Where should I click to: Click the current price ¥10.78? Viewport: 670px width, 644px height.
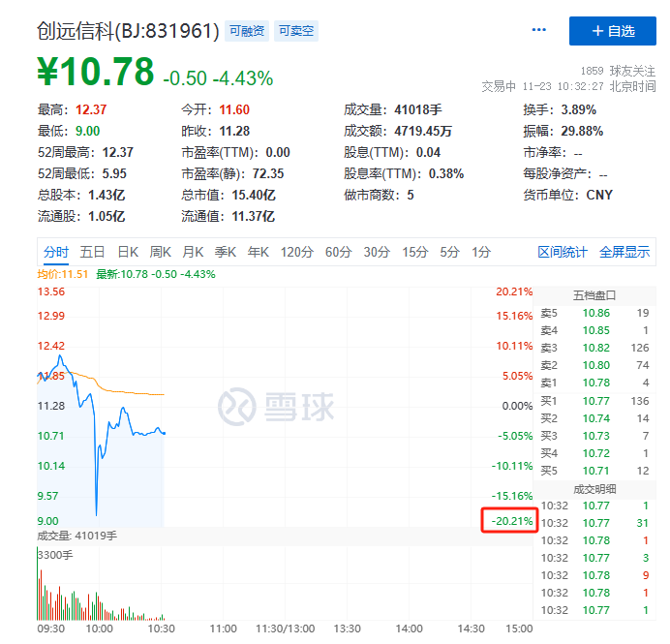coord(95,72)
